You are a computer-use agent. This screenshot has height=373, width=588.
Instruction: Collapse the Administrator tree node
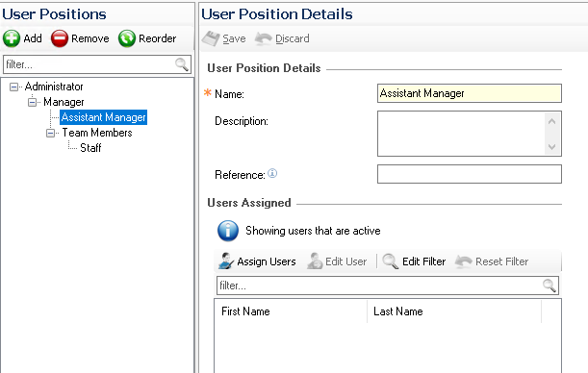13,87
